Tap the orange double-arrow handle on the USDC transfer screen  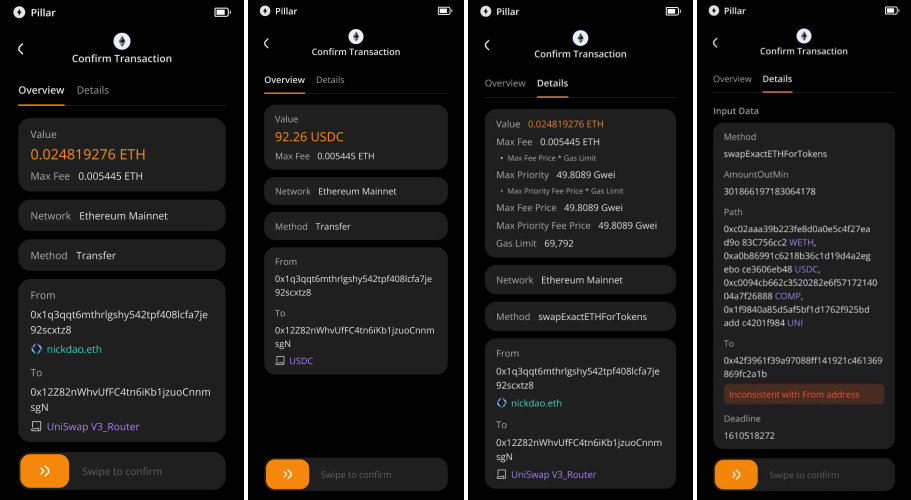pyautogui.click(x=288, y=474)
